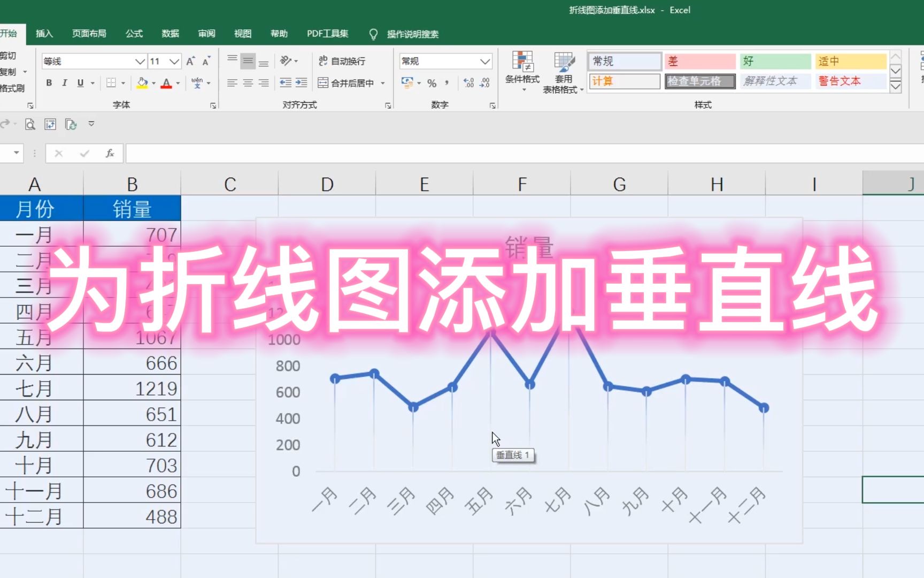Switch to the 插入 ribbon tab
The height and width of the screenshot is (578, 924).
pyautogui.click(x=44, y=33)
